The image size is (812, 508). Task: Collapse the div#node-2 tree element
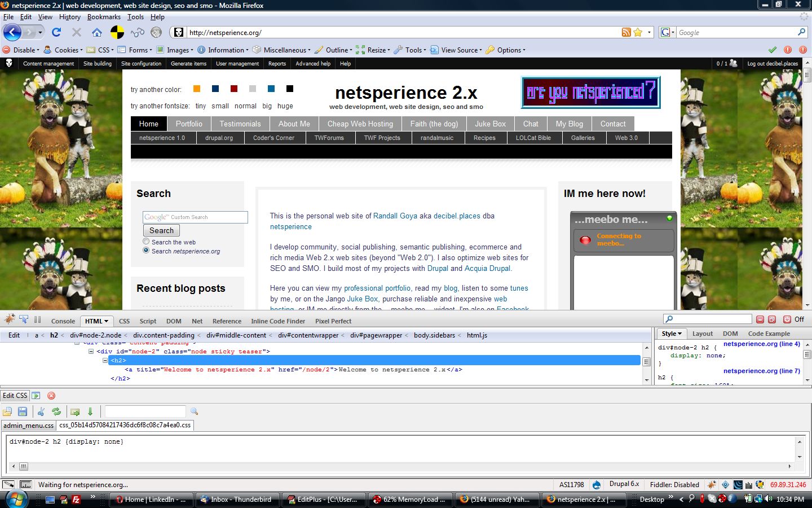[91, 351]
